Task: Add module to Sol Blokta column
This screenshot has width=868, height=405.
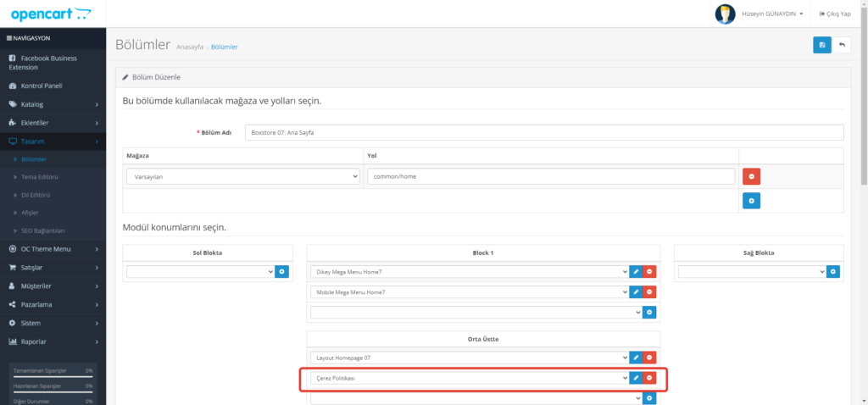Action: 282,271
